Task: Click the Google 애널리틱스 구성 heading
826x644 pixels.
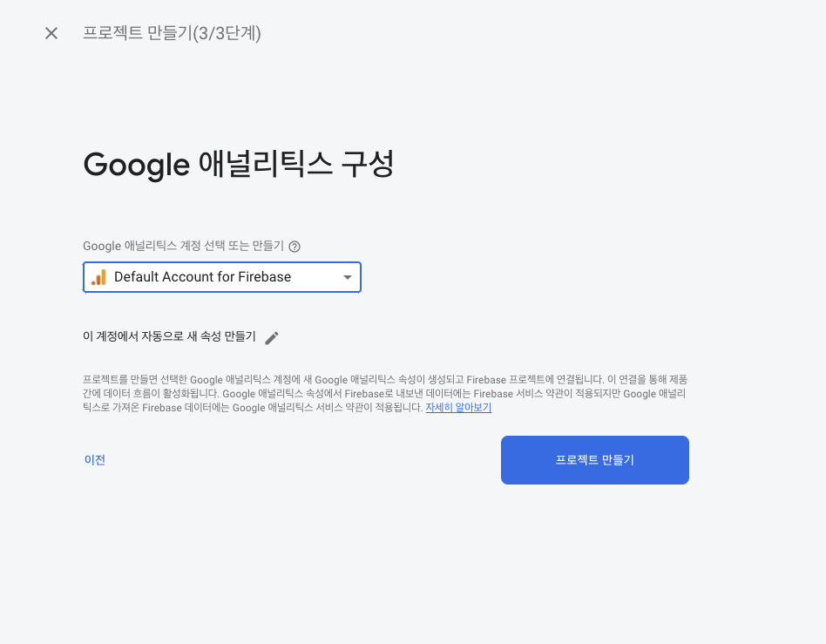Action: click(x=239, y=164)
